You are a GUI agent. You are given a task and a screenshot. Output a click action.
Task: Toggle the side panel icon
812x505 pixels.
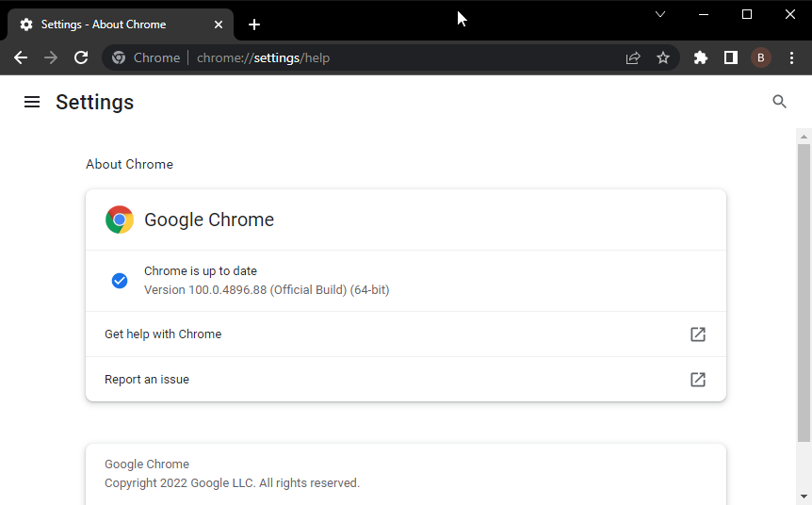730,57
